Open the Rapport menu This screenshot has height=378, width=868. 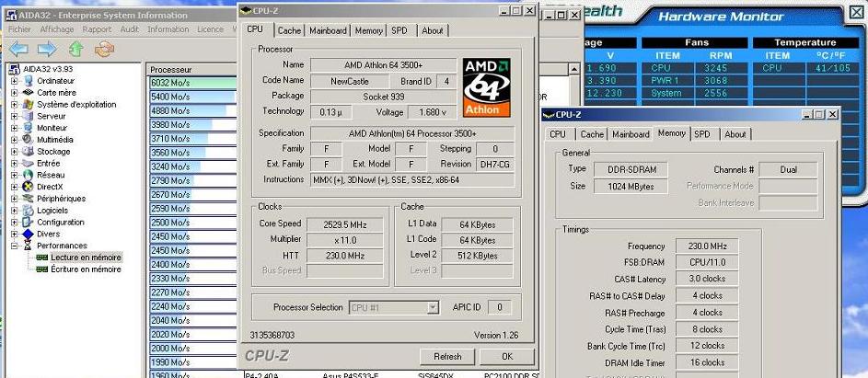pyautogui.click(x=97, y=29)
